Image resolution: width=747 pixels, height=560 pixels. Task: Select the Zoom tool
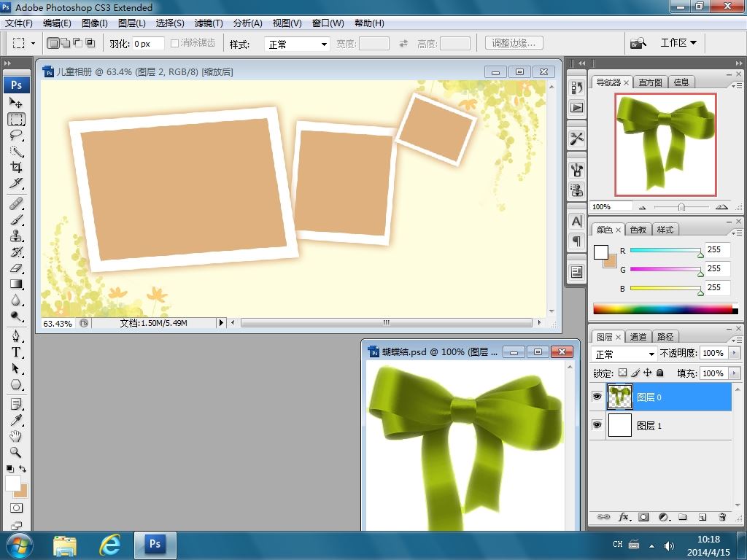(16, 452)
